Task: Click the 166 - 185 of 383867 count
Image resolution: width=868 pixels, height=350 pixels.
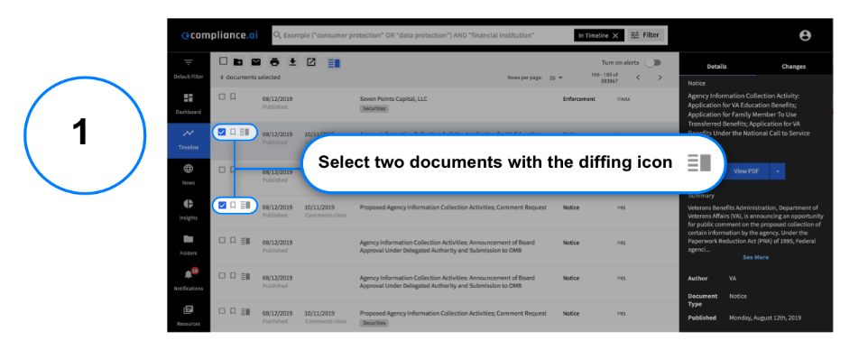Action: click(605, 78)
